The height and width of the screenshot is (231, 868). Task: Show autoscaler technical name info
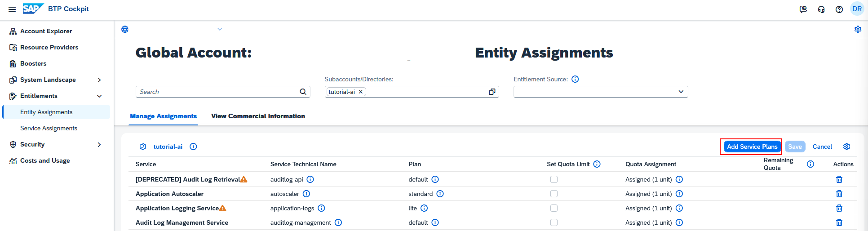coord(306,194)
